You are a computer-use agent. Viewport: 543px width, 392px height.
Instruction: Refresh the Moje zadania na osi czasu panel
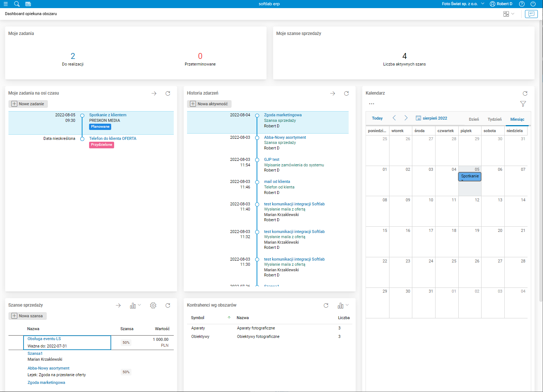168,93
